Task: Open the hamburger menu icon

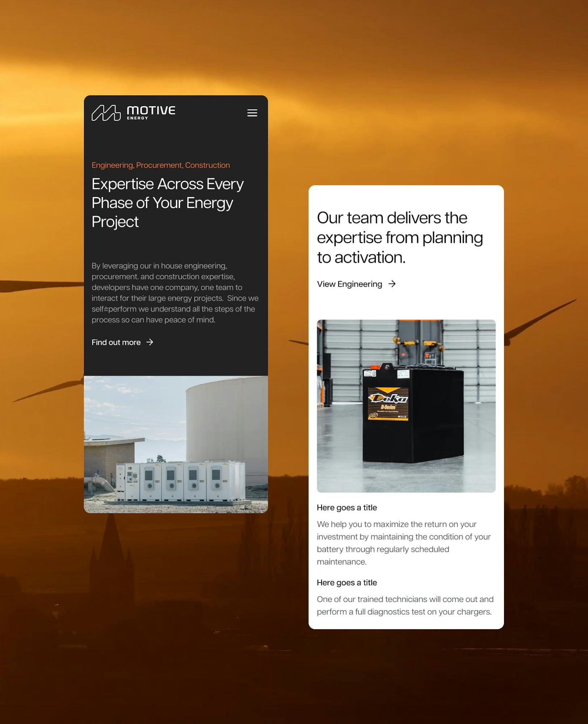Action: click(x=252, y=113)
